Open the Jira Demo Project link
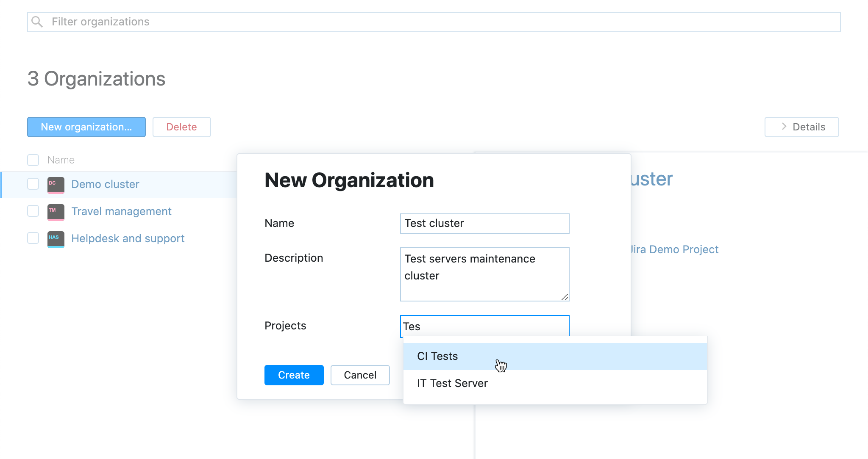 (674, 249)
